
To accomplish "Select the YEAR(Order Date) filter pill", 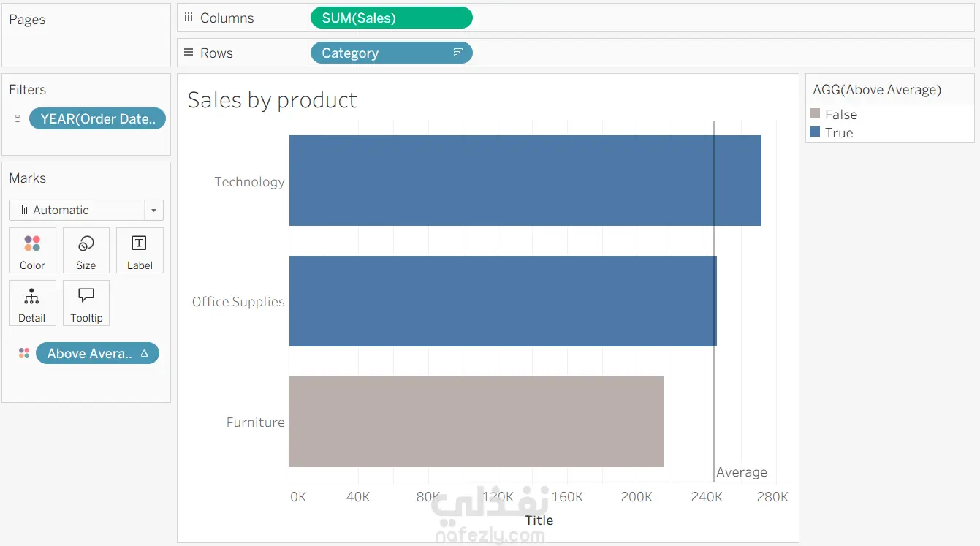I will pos(97,118).
